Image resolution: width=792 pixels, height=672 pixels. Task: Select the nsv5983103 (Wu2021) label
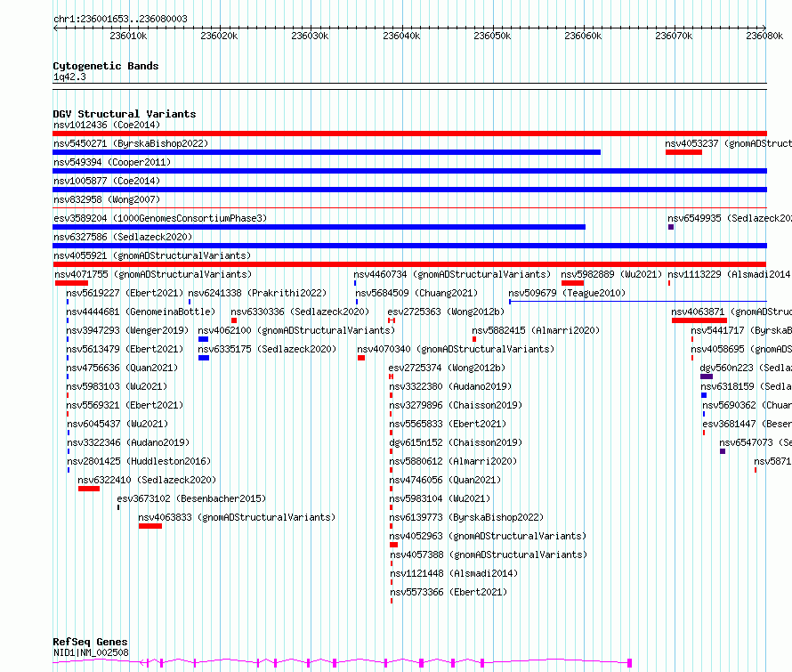tap(117, 386)
